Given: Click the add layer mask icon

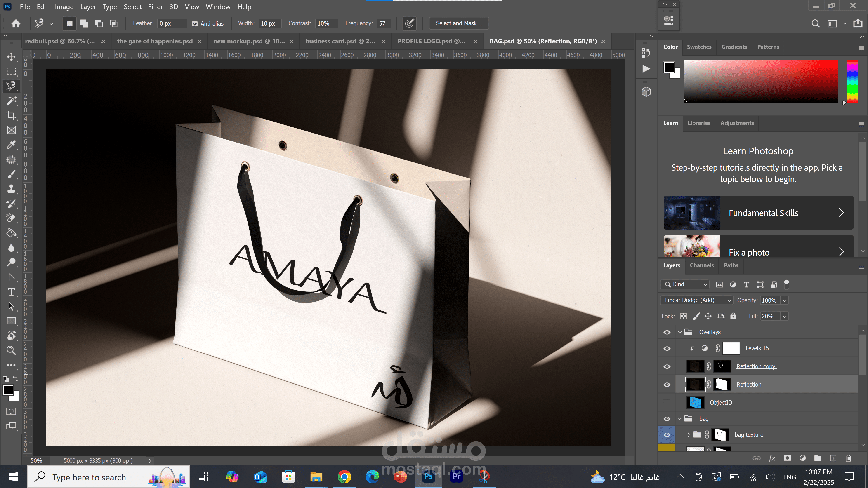Looking at the screenshot, I should point(788,458).
